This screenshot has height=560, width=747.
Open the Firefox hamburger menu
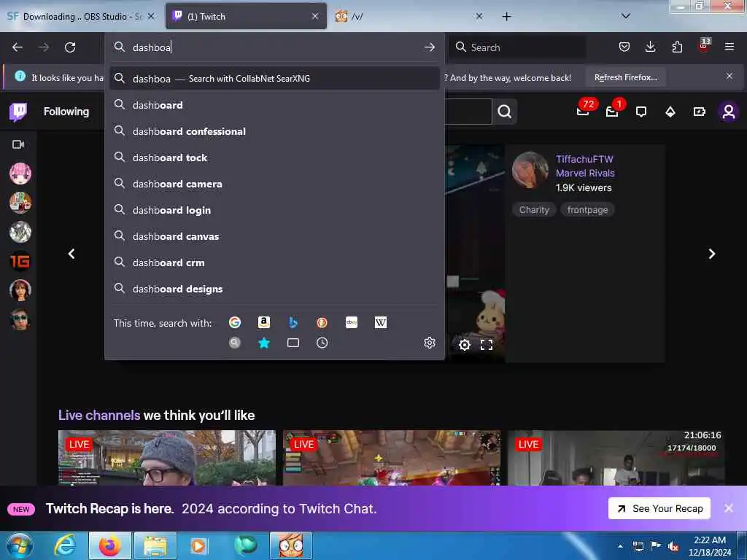click(729, 47)
